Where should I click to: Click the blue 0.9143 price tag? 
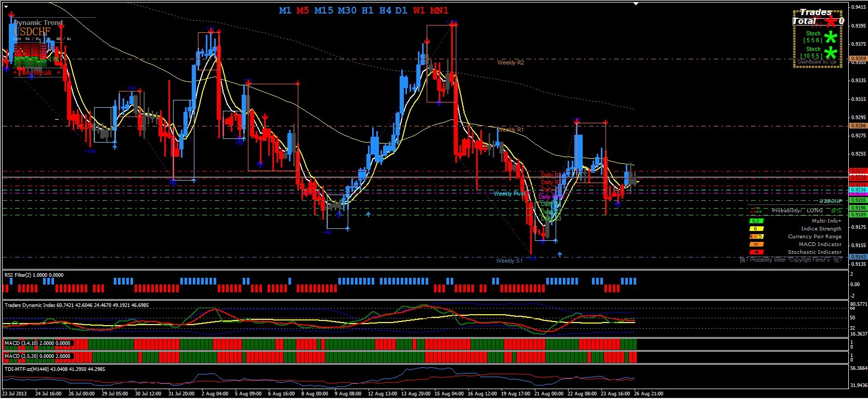tap(858, 257)
